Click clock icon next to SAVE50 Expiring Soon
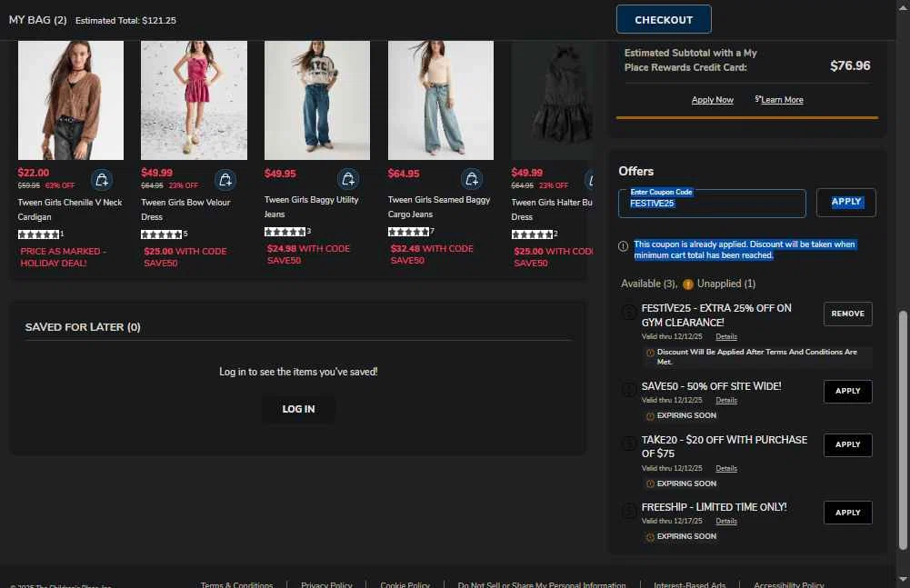Screen dimensions: 910x588 click(650, 416)
